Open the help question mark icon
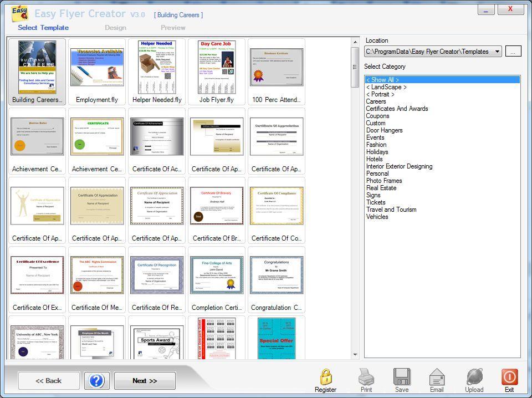This screenshot has width=532, height=398. coord(97,380)
